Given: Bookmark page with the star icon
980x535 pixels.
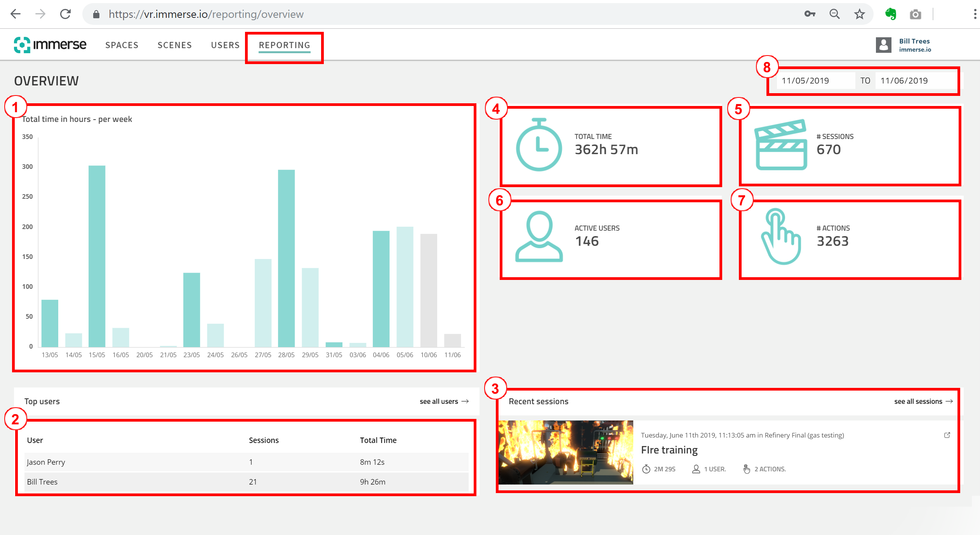Looking at the screenshot, I should click(859, 14).
